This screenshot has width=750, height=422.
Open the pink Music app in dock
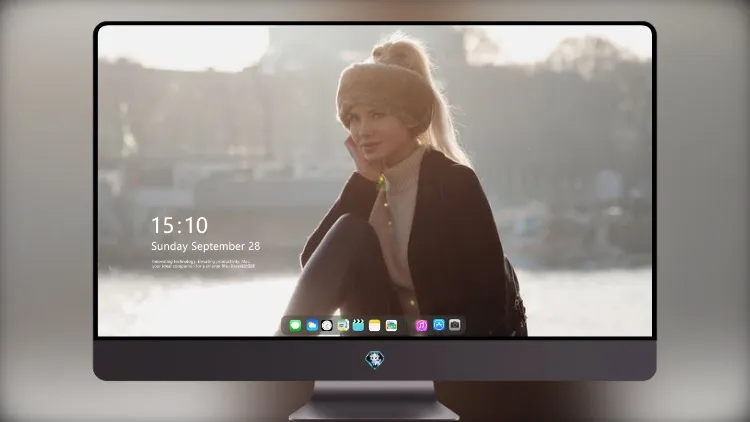coord(421,326)
